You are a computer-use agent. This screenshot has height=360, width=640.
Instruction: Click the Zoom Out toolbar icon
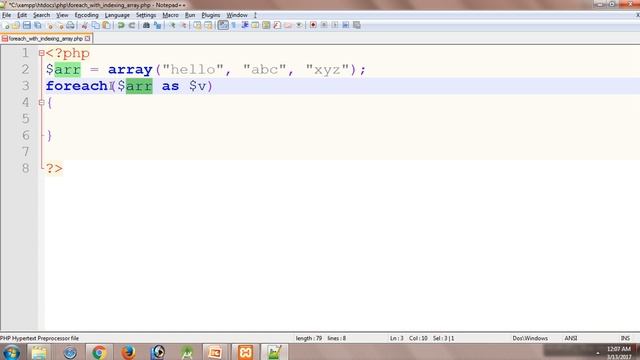(x=183, y=25)
